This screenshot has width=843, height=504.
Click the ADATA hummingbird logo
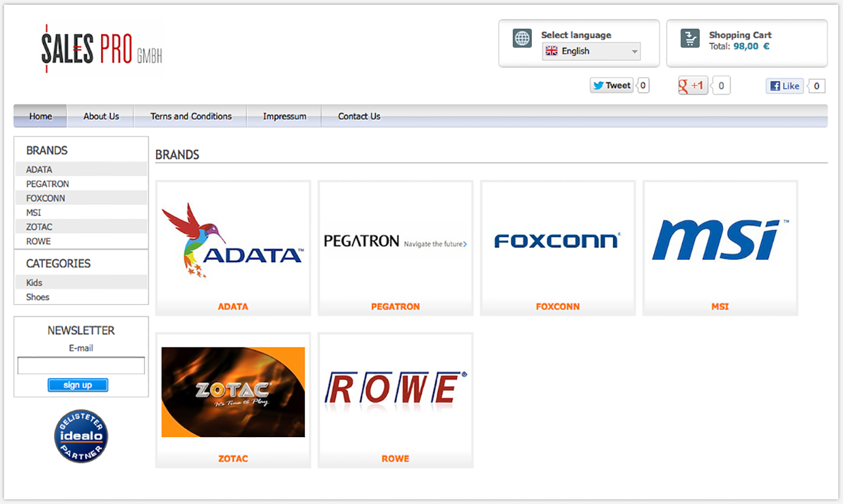(233, 240)
